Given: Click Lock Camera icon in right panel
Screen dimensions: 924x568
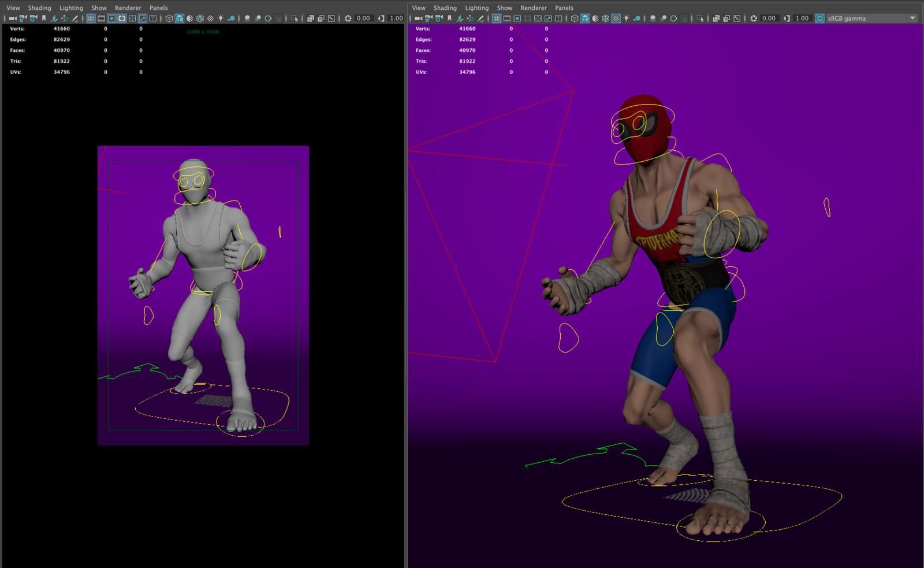Looking at the screenshot, I should pyautogui.click(x=428, y=18).
